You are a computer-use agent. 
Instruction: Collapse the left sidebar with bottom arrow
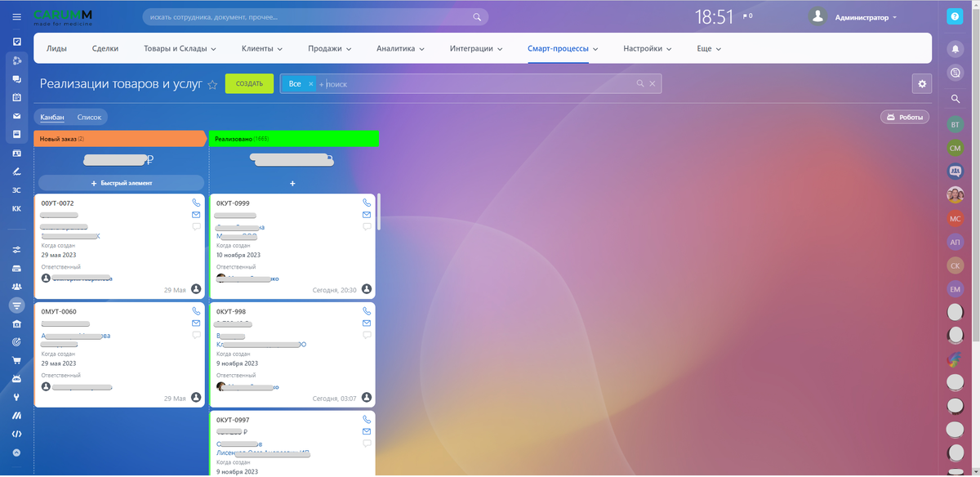coord(17,452)
